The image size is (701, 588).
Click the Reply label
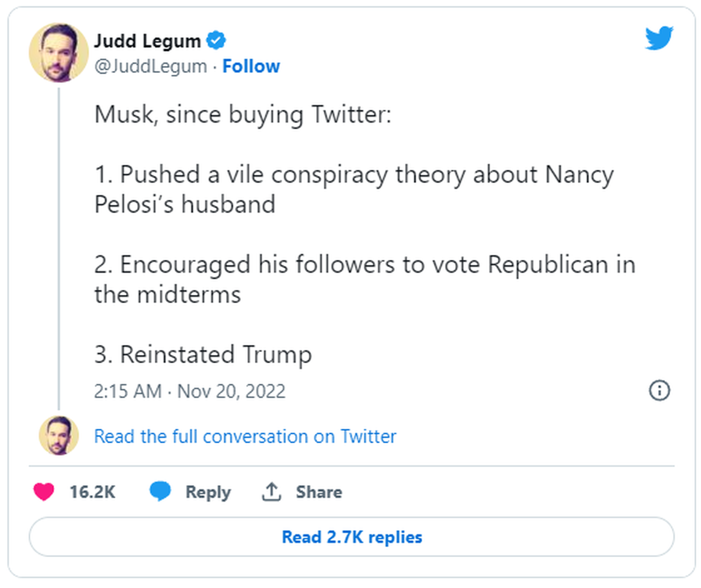[208, 492]
